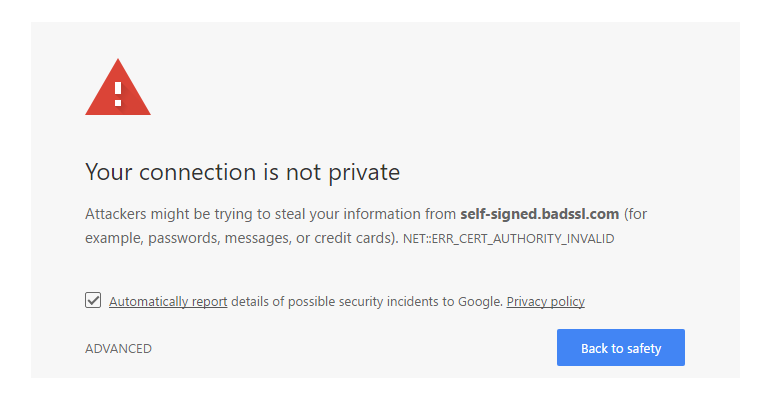Click the Your connection is not private heading
This screenshot has width=772, height=411.
coord(242,172)
